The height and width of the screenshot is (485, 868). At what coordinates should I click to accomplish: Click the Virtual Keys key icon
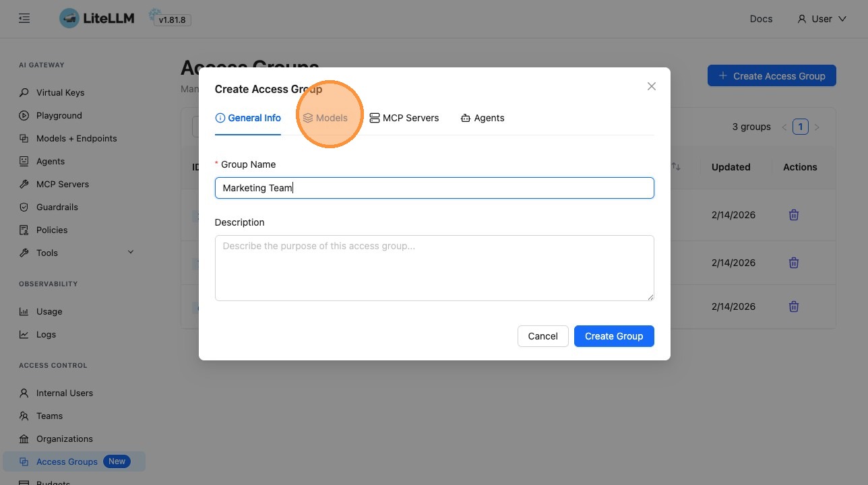pyautogui.click(x=24, y=92)
